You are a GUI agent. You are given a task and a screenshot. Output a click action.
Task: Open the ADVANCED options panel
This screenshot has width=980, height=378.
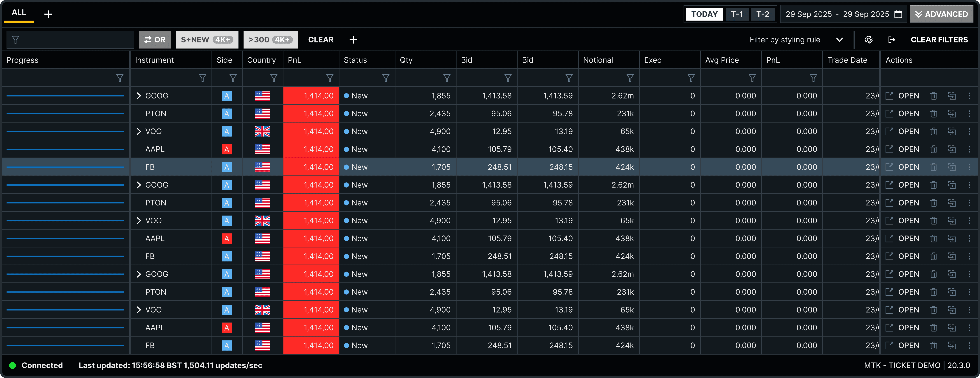(x=941, y=14)
